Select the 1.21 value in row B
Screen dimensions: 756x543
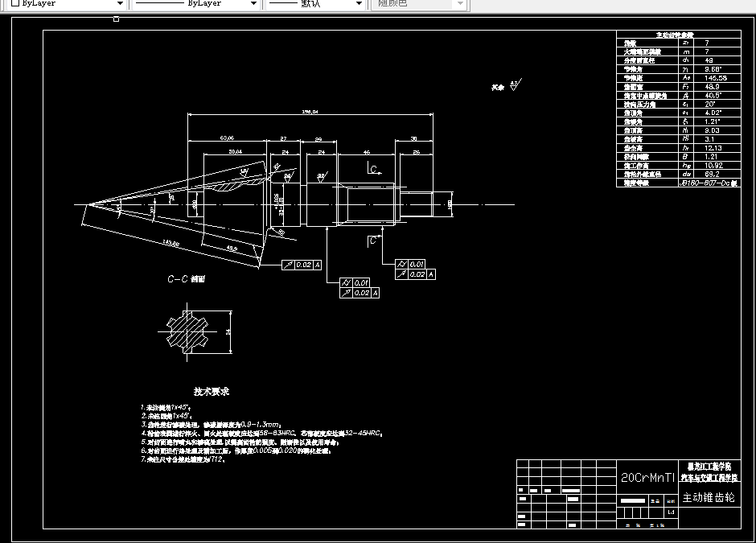coord(711,157)
